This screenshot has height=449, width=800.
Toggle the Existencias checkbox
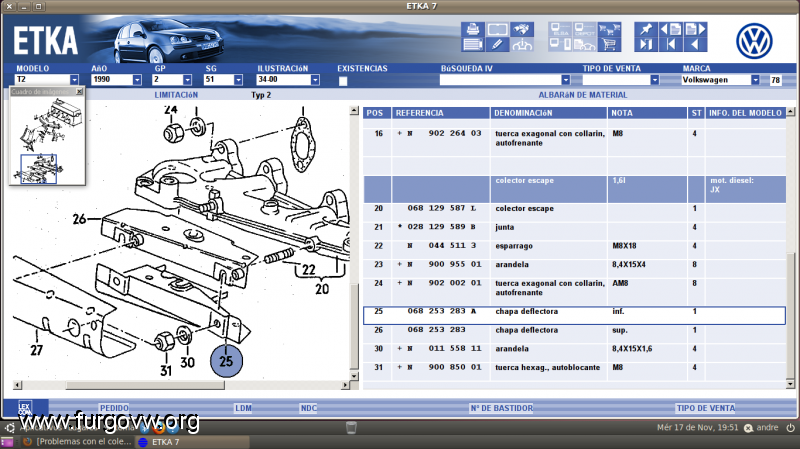tap(343, 81)
